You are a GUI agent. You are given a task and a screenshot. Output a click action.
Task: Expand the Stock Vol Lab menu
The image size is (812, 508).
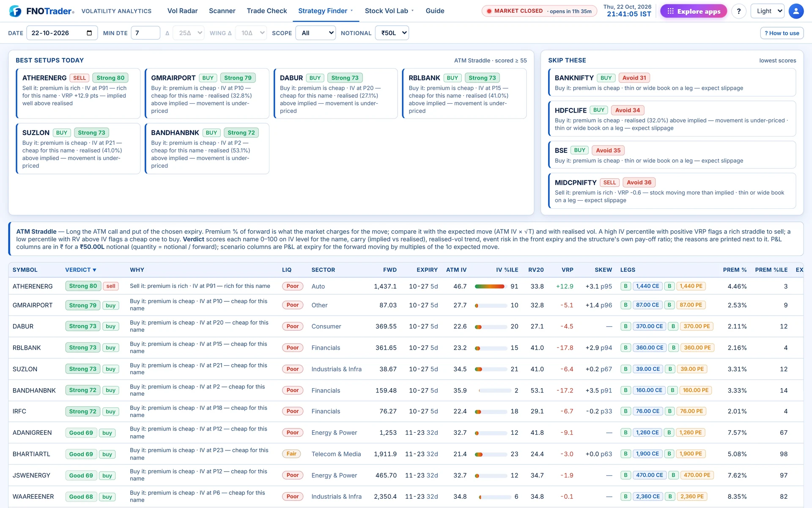pyautogui.click(x=389, y=11)
